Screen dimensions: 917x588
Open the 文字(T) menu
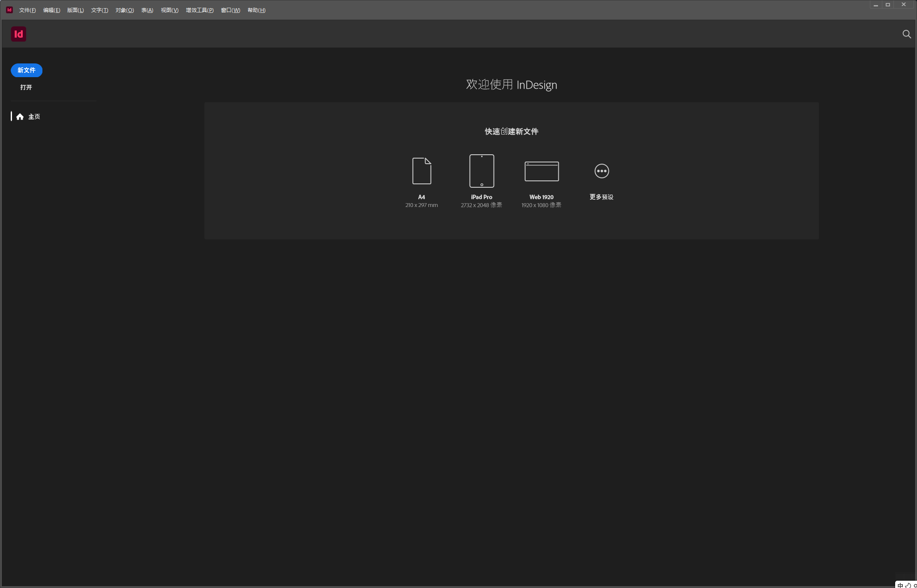[x=99, y=10]
